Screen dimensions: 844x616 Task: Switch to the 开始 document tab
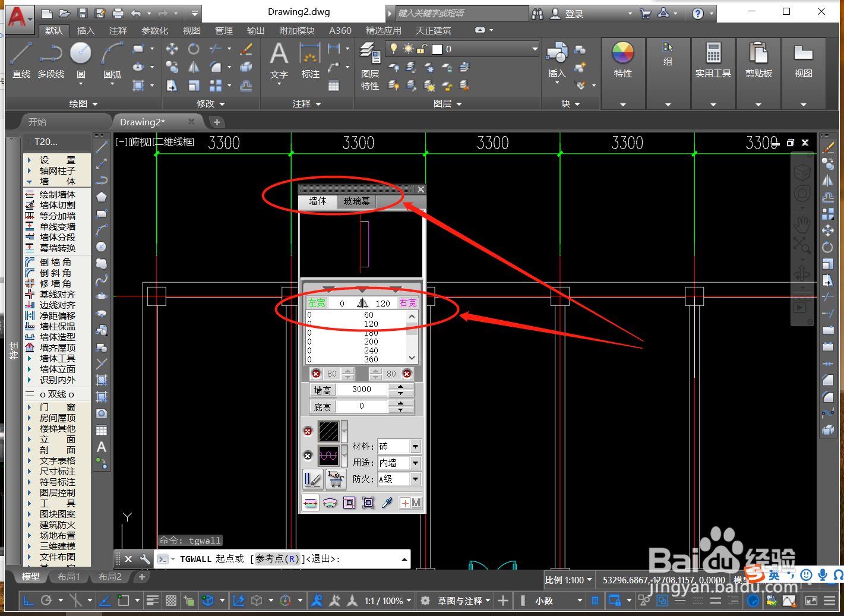[37, 122]
